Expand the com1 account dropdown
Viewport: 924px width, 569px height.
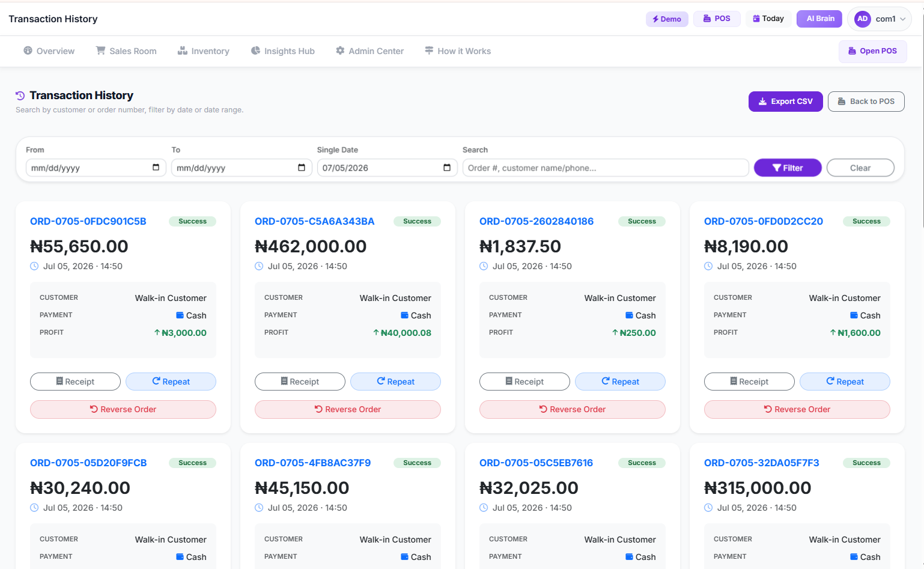pos(879,19)
